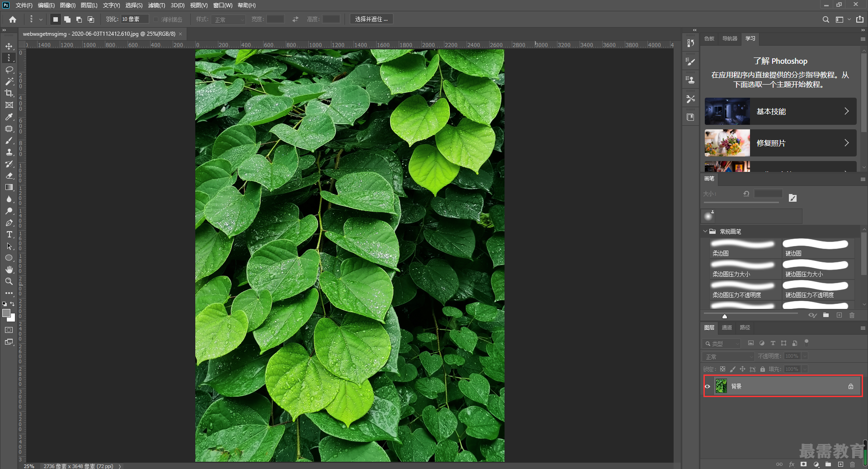Open the 基本技能 tutorial card
Image resolution: width=868 pixels, height=469 pixels.
(x=780, y=111)
